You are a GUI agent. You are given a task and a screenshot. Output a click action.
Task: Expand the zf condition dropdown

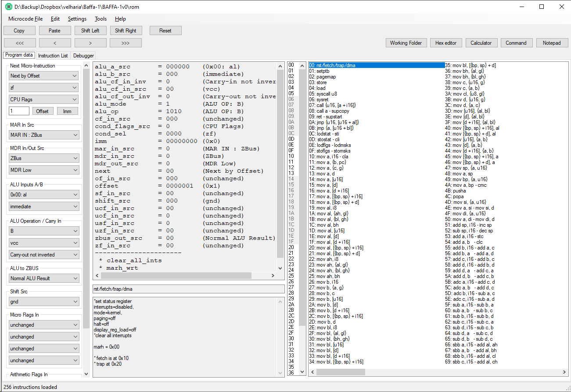tap(44, 88)
